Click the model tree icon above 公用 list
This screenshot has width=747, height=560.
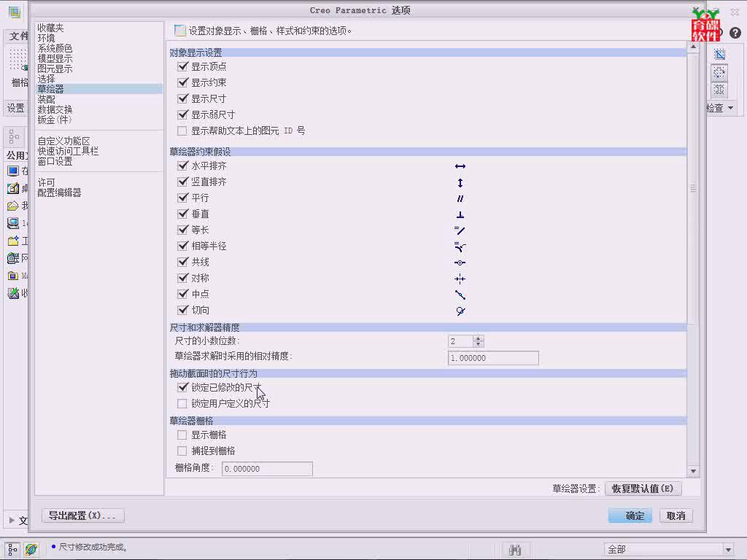pyautogui.click(x=14, y=137)
